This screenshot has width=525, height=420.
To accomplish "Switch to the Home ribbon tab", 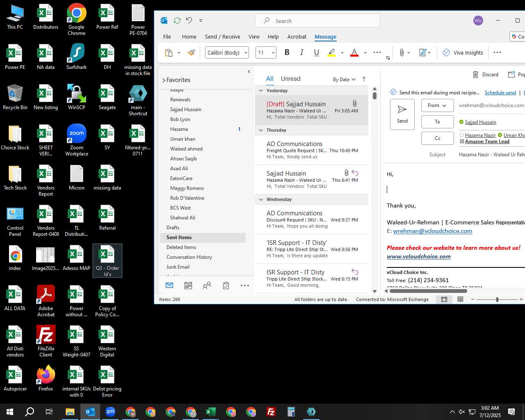I will click(189, 37).
